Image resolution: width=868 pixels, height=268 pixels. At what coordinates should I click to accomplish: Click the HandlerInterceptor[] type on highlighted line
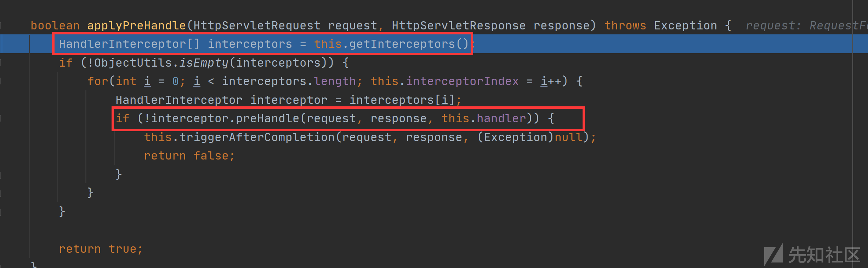(x=129, y=44)
